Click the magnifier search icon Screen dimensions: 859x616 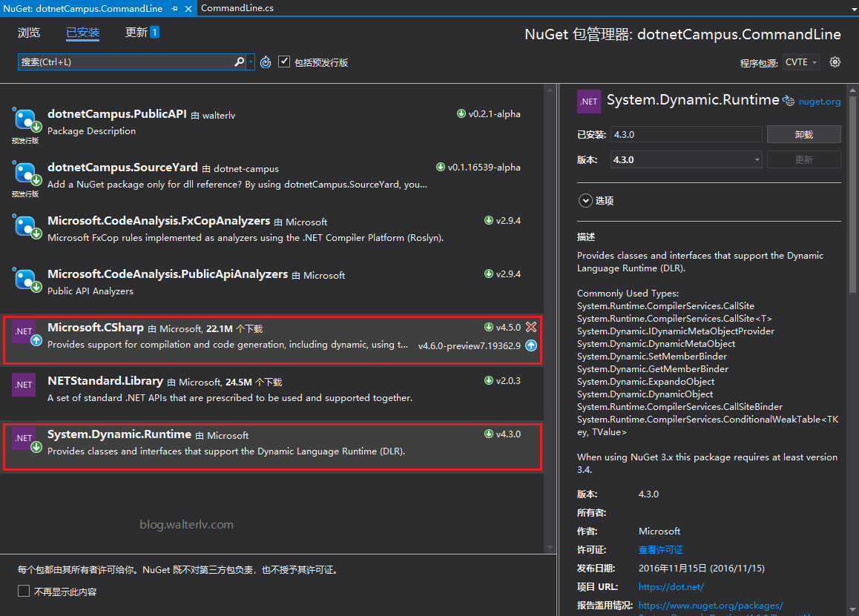pos(240,62)
